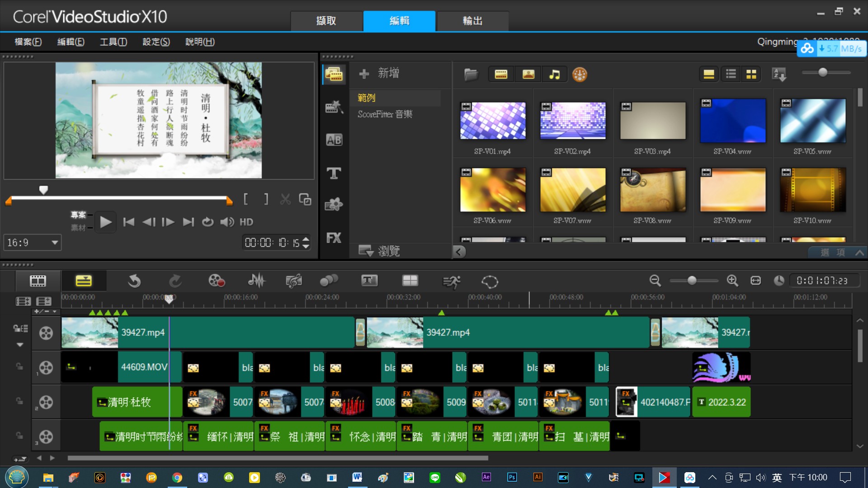Open the Instant Project library icon
The height and width of the screenshot is (488, 868).
[x=334, y=107]
